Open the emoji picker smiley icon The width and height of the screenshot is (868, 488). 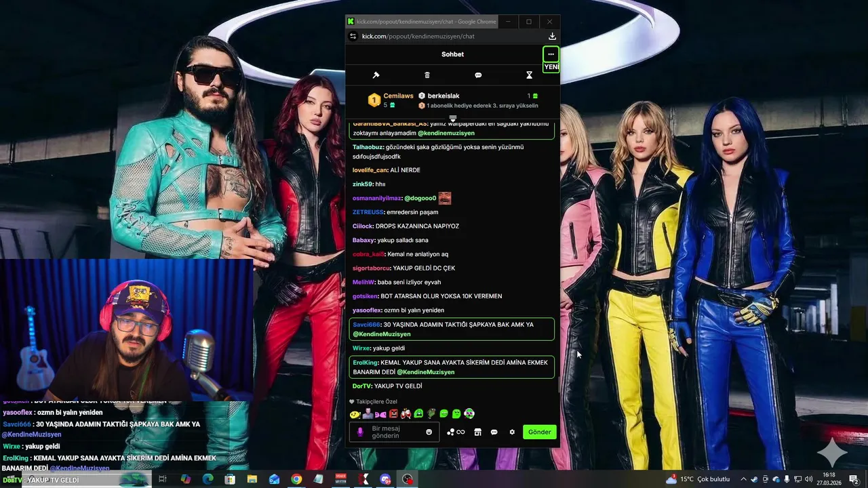[429, 432]
